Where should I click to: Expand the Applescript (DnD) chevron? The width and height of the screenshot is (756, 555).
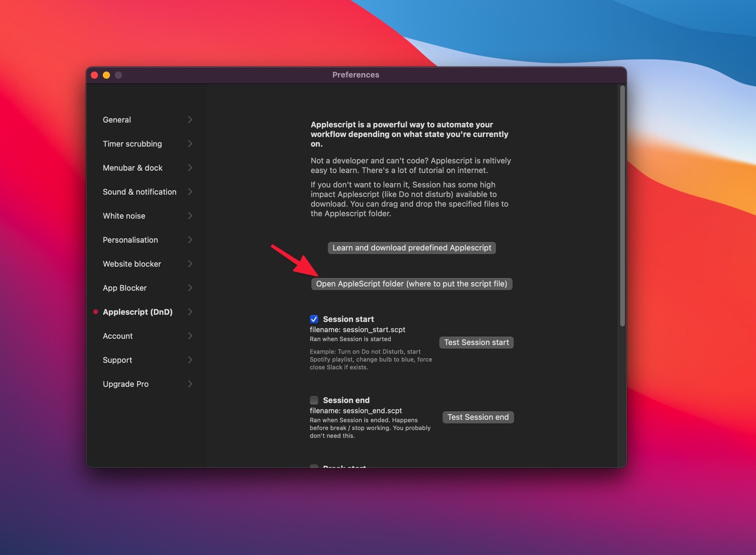click(x=191, y=312)
